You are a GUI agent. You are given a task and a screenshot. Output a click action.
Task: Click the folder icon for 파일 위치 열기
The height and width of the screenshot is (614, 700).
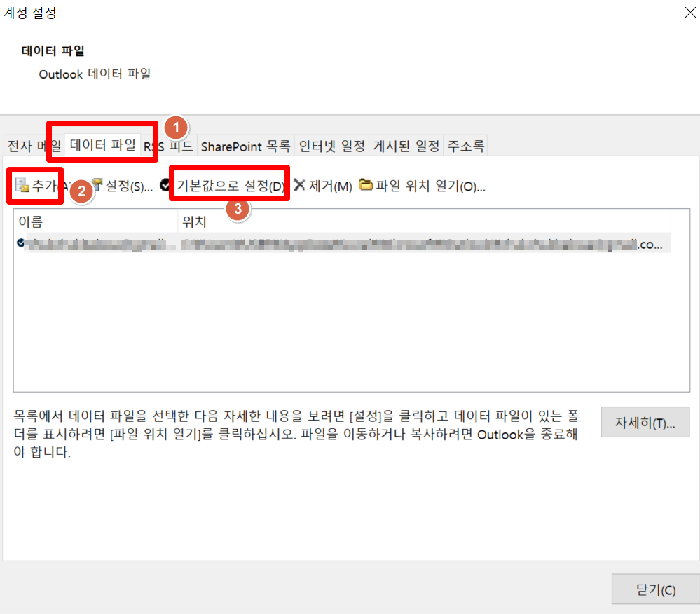(366, 184)
